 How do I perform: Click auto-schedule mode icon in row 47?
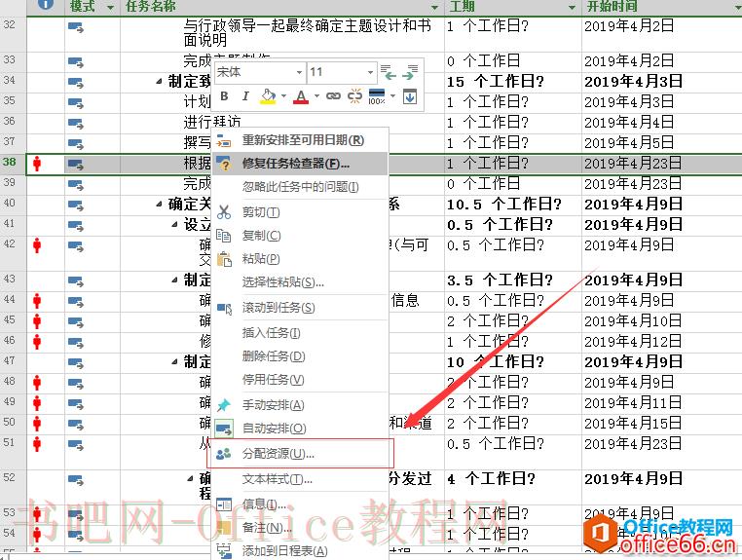[76, 363]
